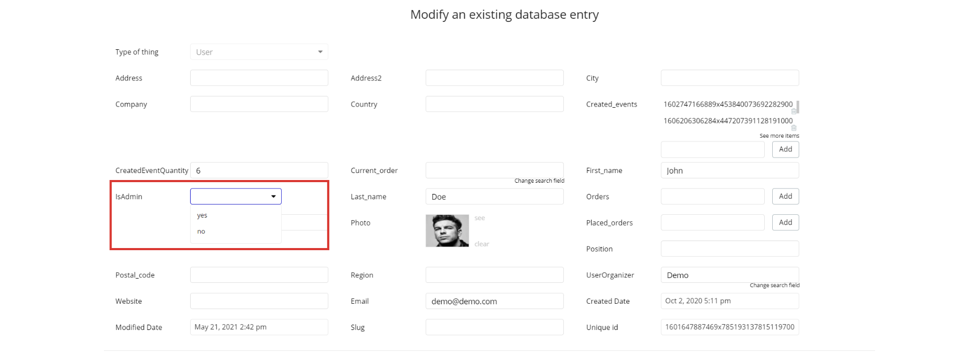980x360 pixels.
Task: Click the user photo thumbnail
Action: tap(447, 231)
